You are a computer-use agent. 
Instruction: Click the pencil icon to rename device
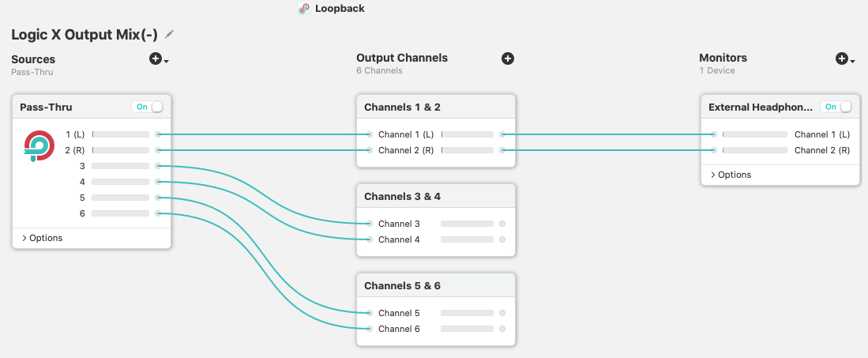tap(170, 34)
